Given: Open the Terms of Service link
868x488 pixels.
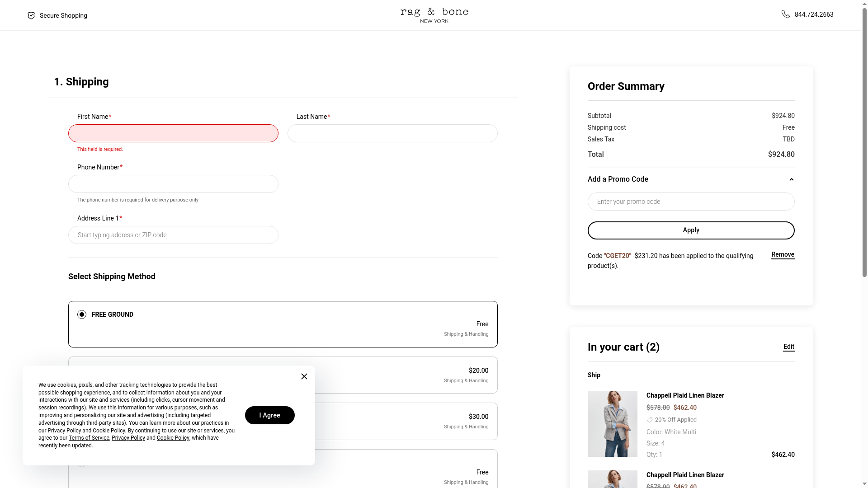Looking at the screenshot, I should [89, 438].
